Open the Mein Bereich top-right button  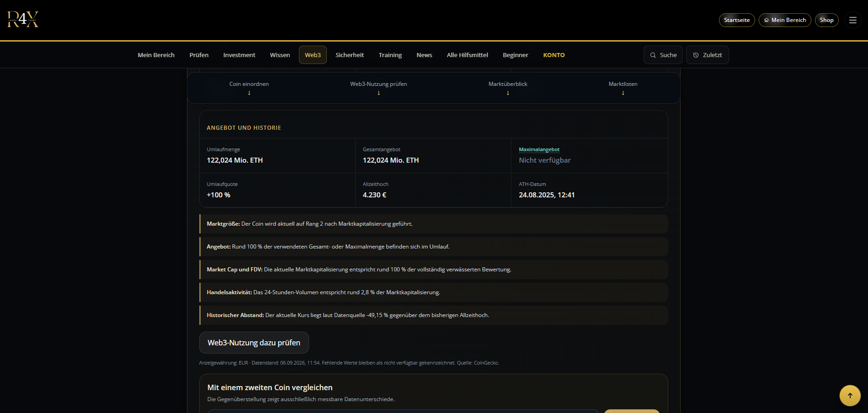[x=785, y=20]
